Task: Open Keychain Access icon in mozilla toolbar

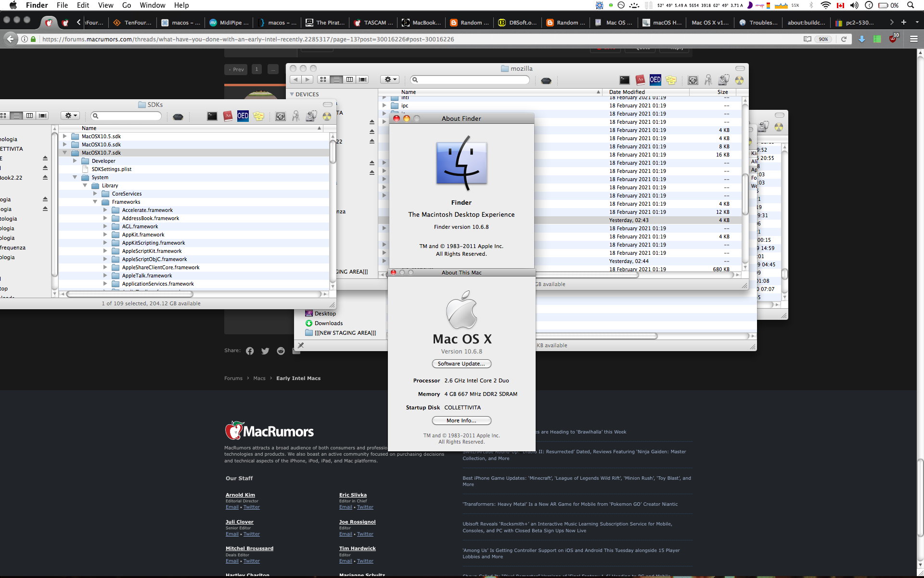Action: pyautogui.click(x=708, y=80)
